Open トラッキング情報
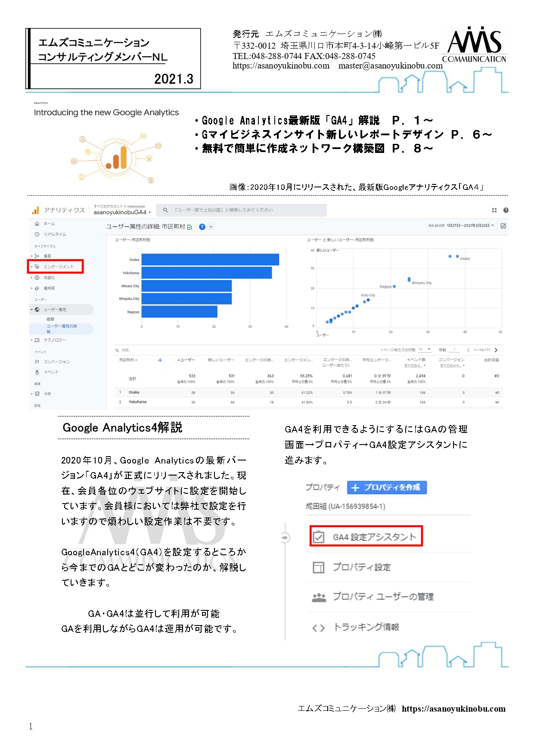This screenshot has width=534, height=756. tap(366, 627)
